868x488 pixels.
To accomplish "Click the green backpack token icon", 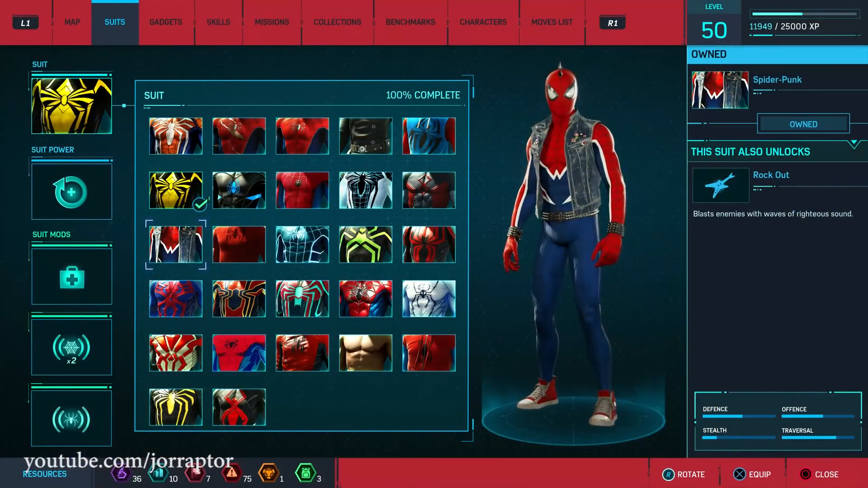I will tap(306, 474).
